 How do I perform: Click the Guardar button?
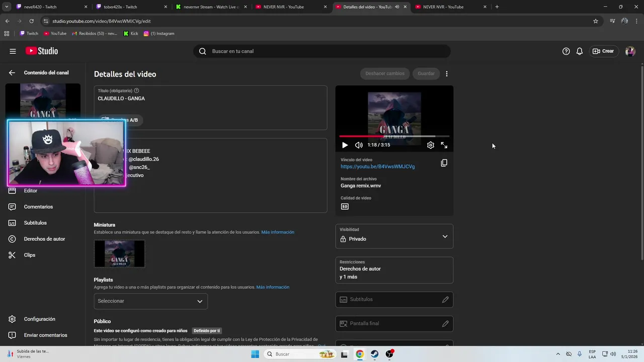coord(426,73)
